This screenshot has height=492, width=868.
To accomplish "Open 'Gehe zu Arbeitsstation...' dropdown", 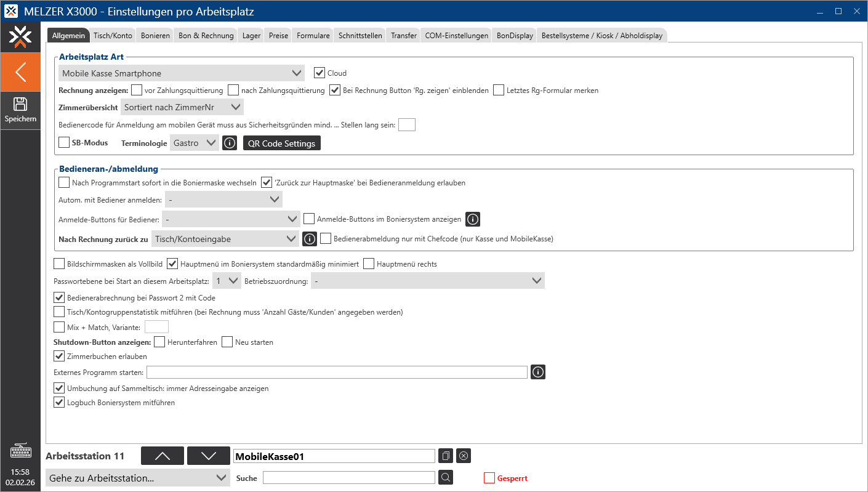I will click(x=138, y=478).
